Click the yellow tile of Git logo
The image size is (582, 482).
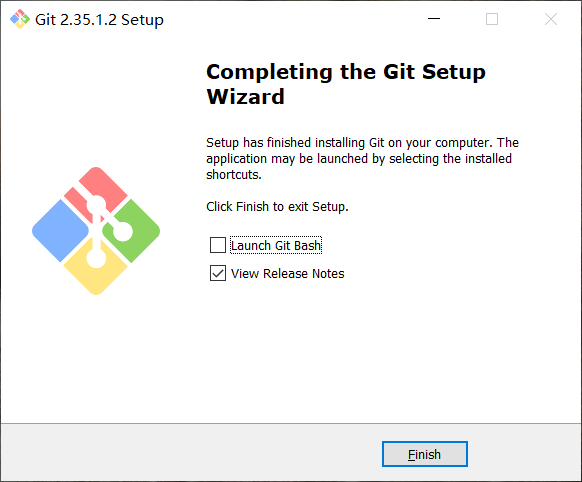[96, 270]
